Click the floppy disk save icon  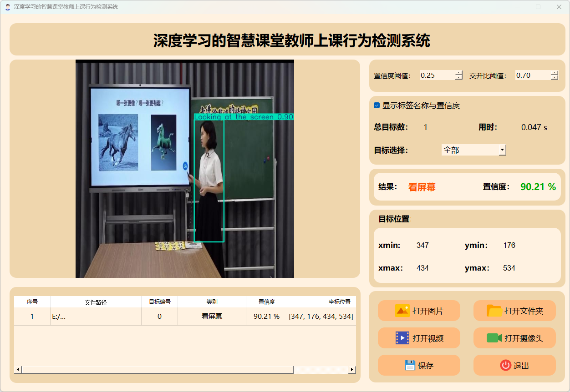coord(410,365)
